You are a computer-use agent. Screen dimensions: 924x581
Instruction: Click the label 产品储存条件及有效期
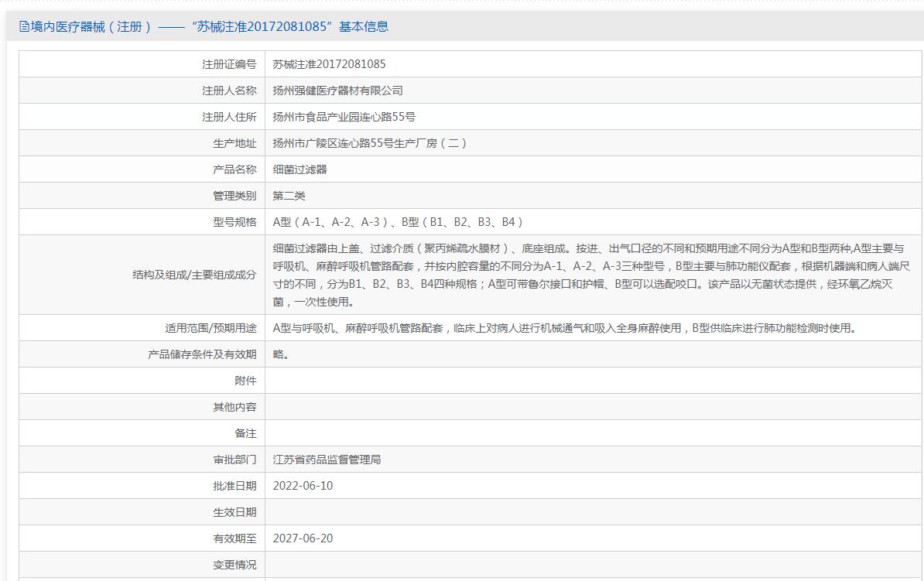tap(202, 354)
